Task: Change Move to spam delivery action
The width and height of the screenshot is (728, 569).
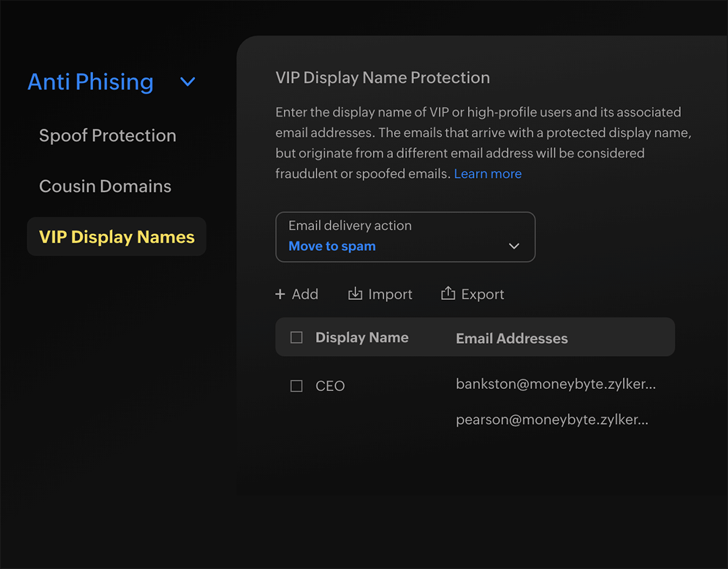Action: coord(332,246)
